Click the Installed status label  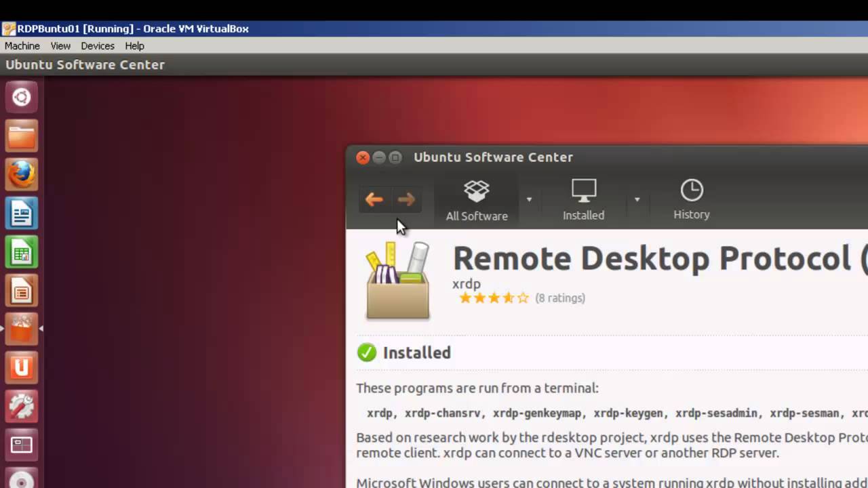[417, 352]
